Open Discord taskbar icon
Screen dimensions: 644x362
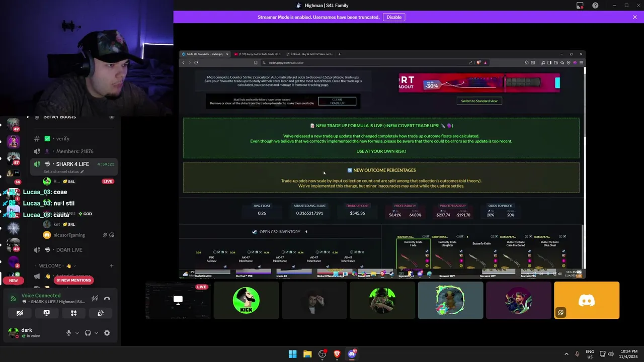(352, 354)
